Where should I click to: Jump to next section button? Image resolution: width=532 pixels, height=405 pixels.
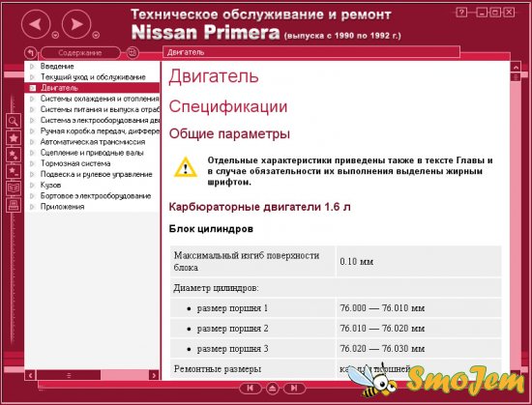click(294, 388)
